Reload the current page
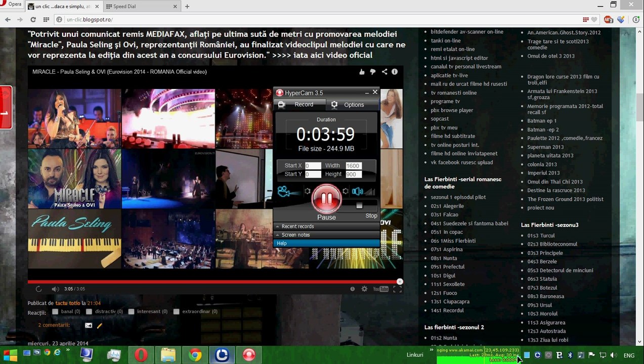This screenshot has height=364, width=644. [x=33, y=20]
